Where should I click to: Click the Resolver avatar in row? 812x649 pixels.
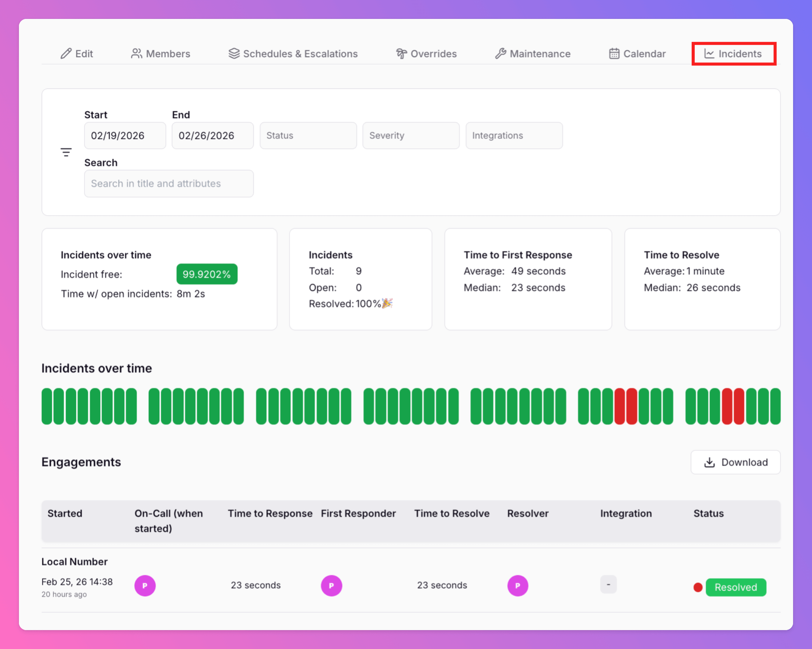(x=518, y=585)
